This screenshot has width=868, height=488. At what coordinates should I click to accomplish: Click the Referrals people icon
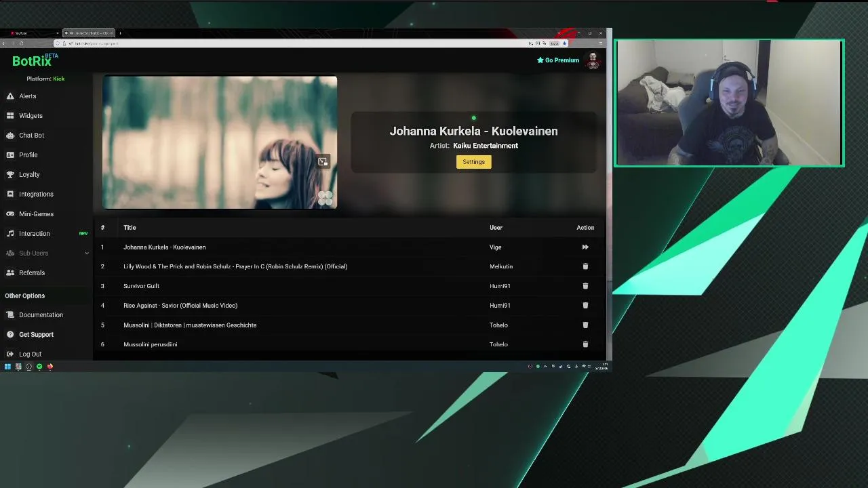coord(10,273)
